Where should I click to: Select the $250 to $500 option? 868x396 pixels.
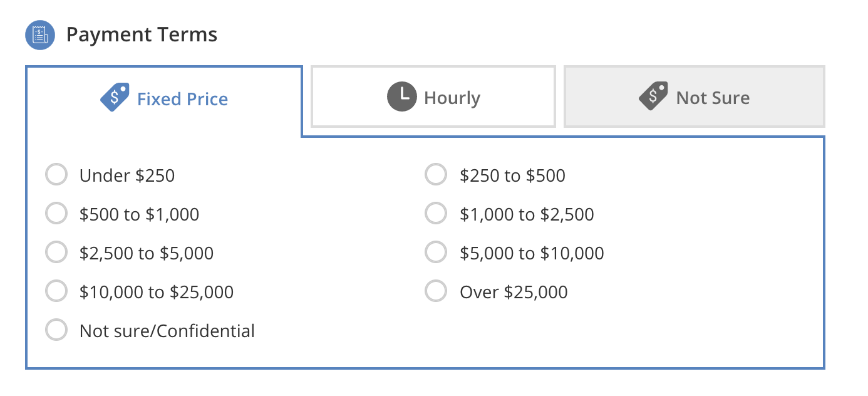pyautogui.click(x=436, y=175)
